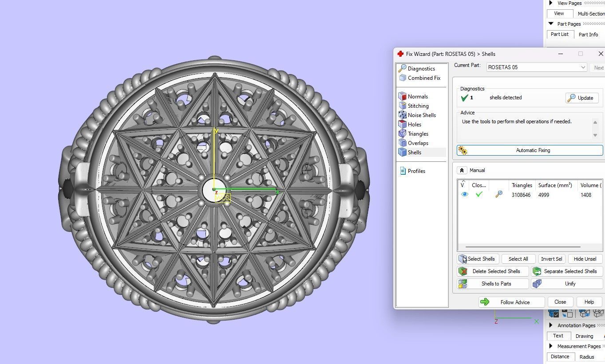Click the Update diagnostics button

(x=582, y=98)
